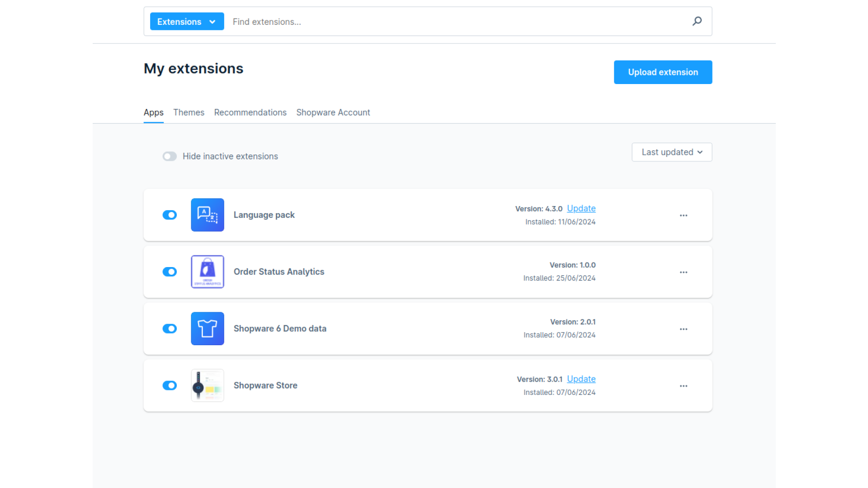Open Shopware 6 Demo data icon
The image size is (868, 488).
(x=208, y=329)
